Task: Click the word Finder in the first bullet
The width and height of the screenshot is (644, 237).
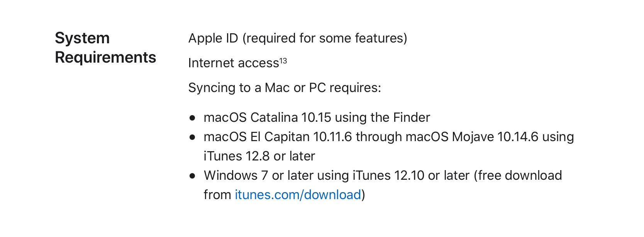Action: pyautogui.click(x=411, y=118)
